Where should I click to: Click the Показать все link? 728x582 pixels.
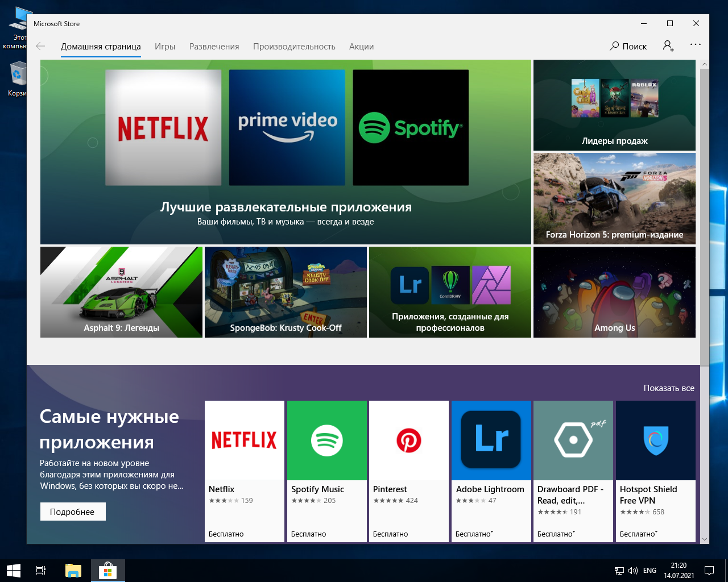(669, 388)
